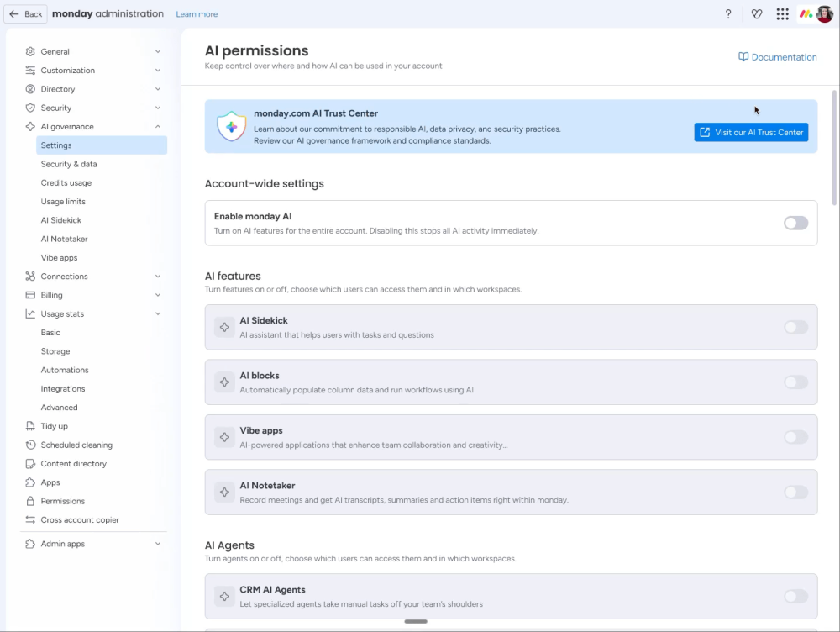The image size is (840, 632).
Task: Click the heart-shaped icon in top bar
Action: (x=757, y=14)
